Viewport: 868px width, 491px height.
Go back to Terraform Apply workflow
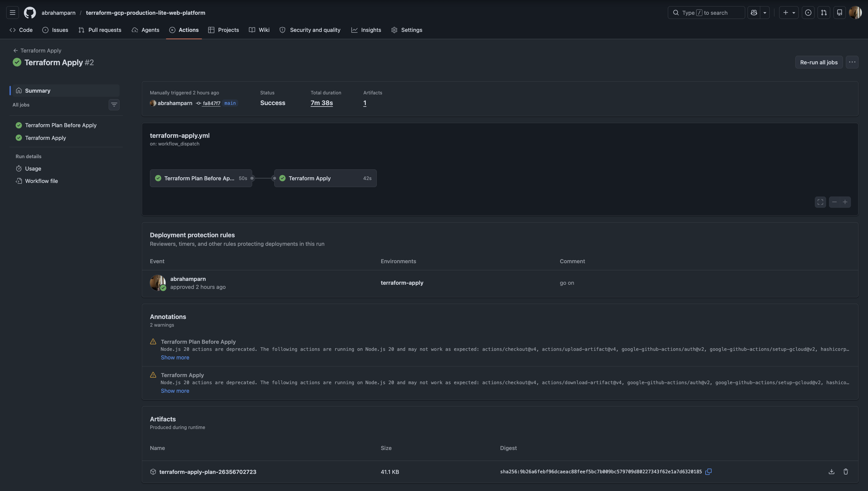[37, 50]
